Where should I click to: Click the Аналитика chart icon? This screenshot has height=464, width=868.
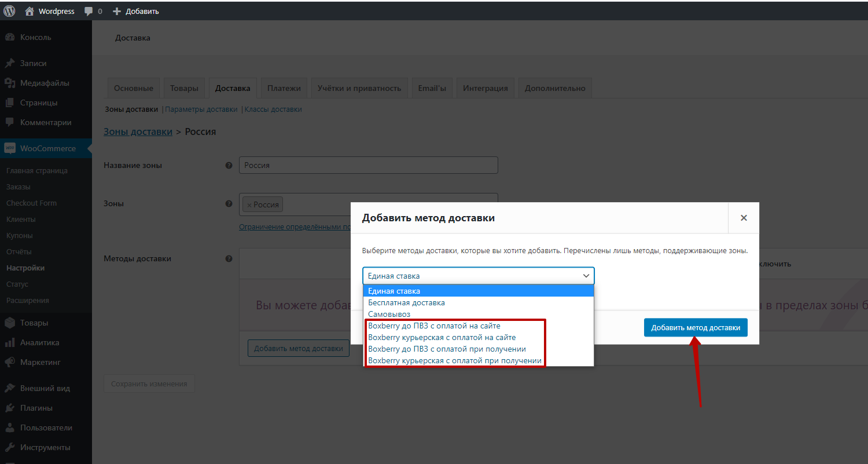point(10,342)
